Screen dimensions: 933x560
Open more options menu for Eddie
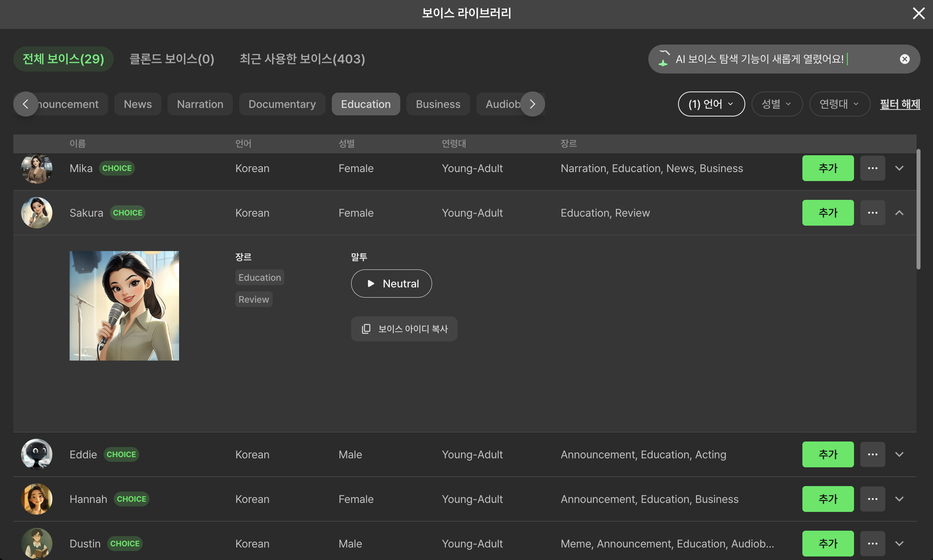tap(872, 454)
